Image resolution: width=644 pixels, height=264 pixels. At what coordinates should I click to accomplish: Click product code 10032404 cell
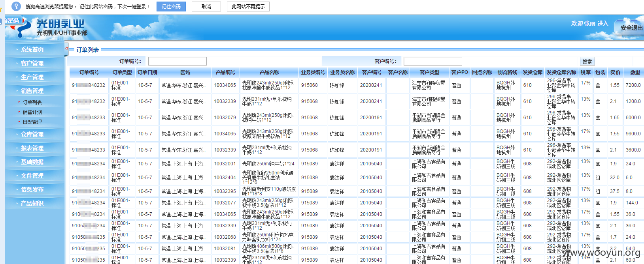coord(225,178)
